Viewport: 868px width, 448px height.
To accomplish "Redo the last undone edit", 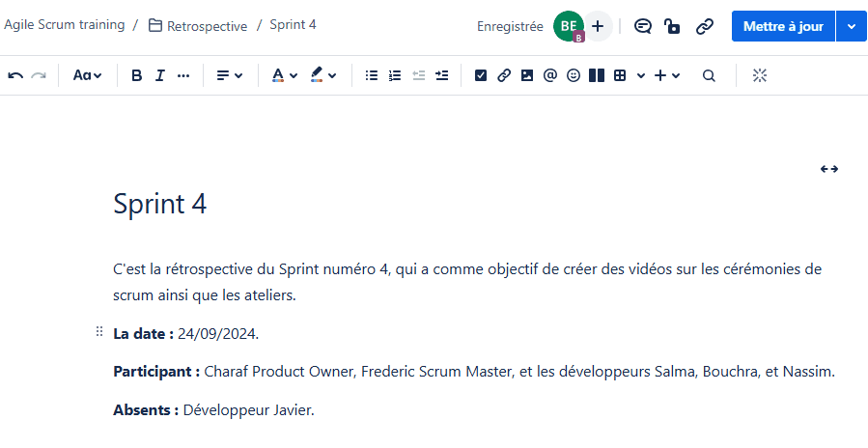I will [39, 76].
